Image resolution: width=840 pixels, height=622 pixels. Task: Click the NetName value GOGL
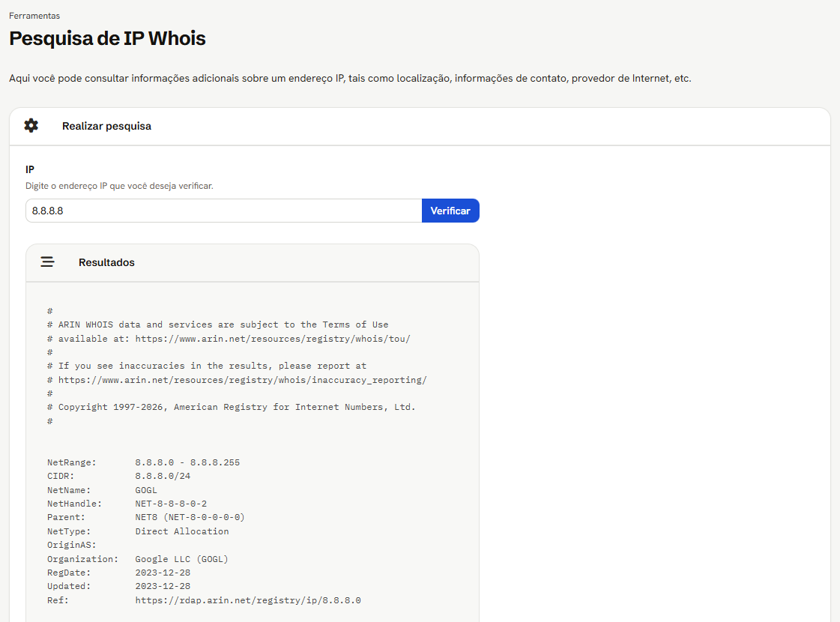coord(146,490)
